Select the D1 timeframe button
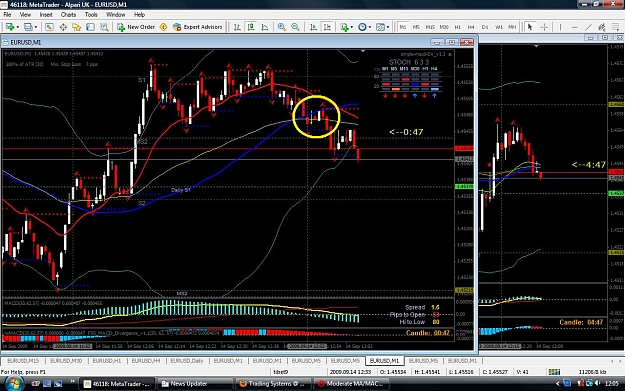Image resolution: width=625 pixels, height=391 pixels. coord(485,27)
